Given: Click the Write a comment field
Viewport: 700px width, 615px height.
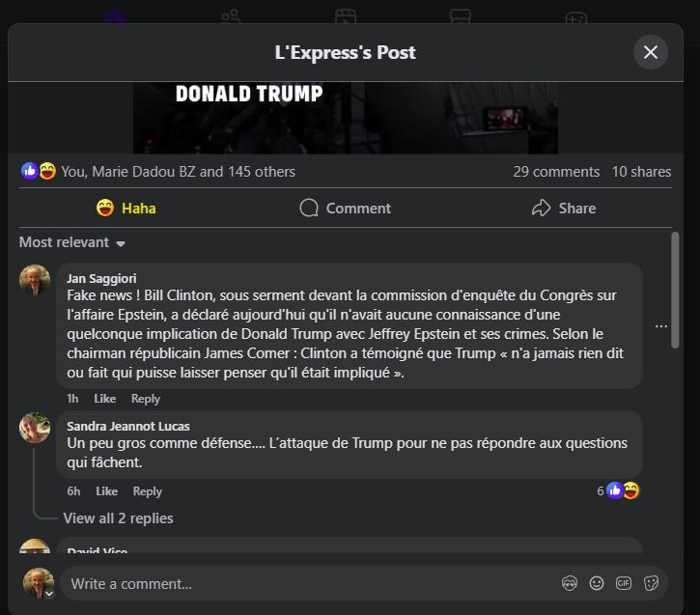Looking at the screenshot, I should click(308, 584).
